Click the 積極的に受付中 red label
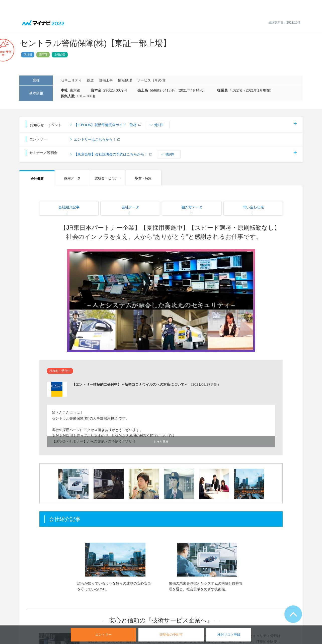Viewport: 322px width, 644px height. click(60, 371)
